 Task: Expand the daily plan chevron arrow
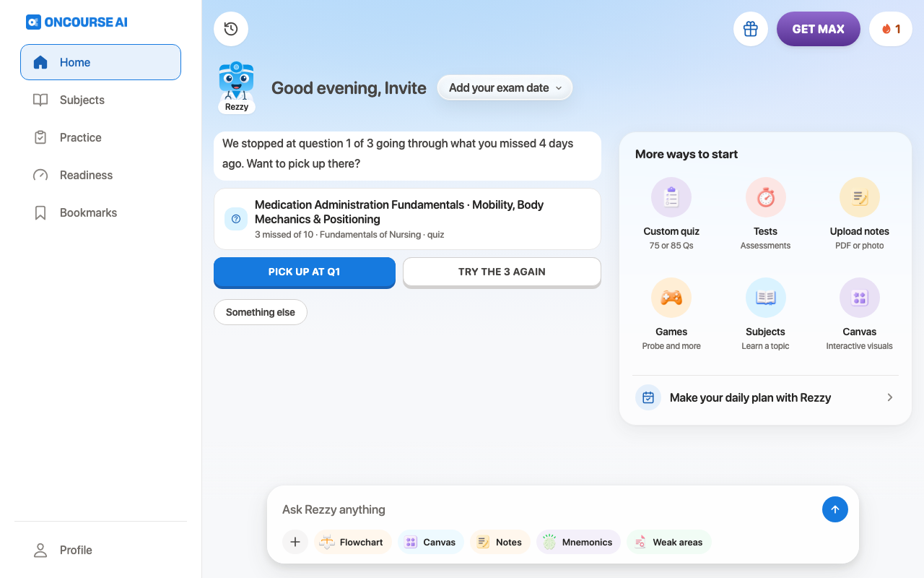click(x=890, y=397)
